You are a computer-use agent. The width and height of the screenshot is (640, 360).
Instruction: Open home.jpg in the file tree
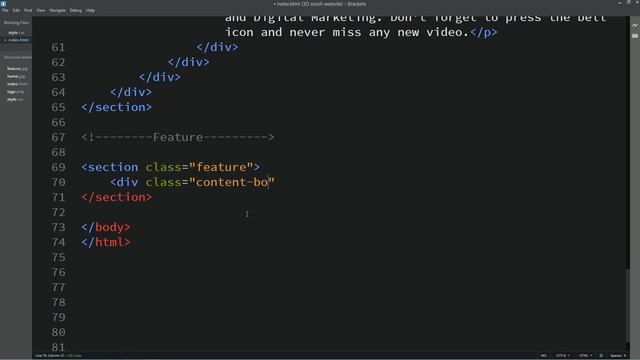click(16, 76)
